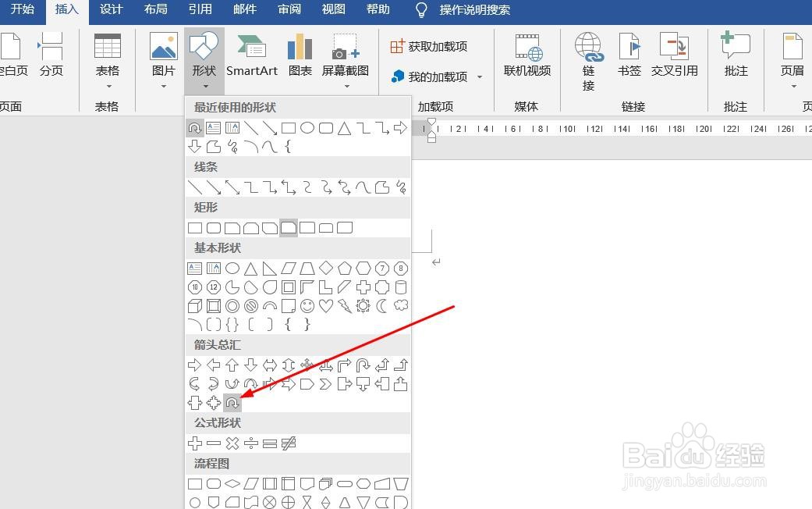Choose the equals sign in 公式形状
812x509 pixels.
[x=270, y=443]
